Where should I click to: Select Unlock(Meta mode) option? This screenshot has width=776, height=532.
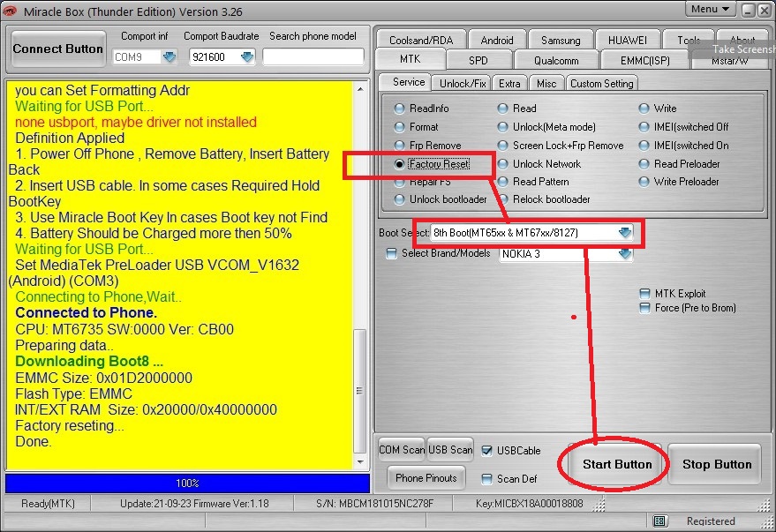(x=503, y=127)
